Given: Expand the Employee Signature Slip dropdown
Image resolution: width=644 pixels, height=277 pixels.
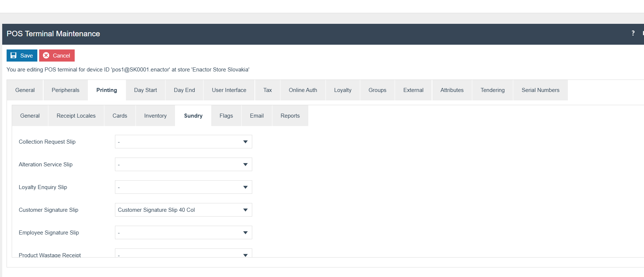Looking at the screenshot, I should tap(183, 233).
